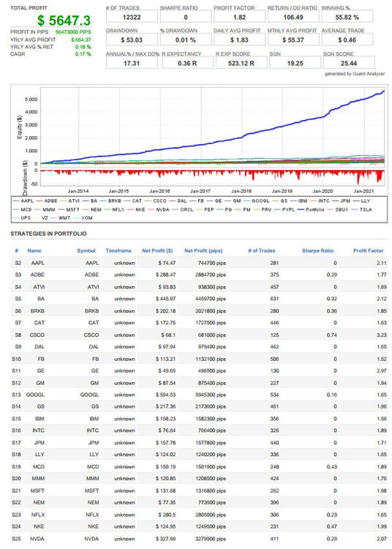This screenshot has width=392, height=549.
Task: Select the number of trades value 12322
Action: pos(132,17)
